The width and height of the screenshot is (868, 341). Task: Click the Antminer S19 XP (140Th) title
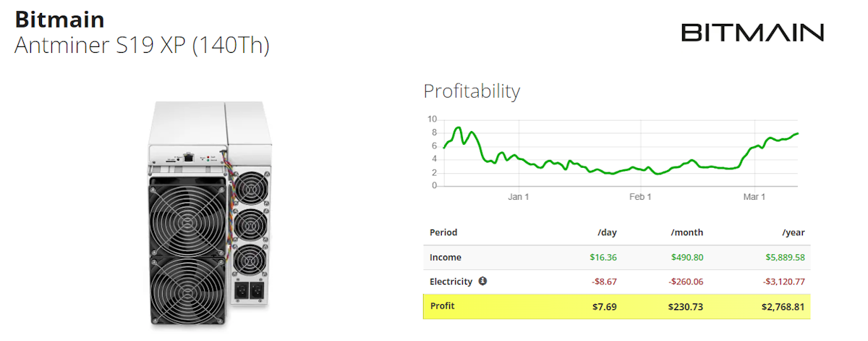pyautogui.click(x=142, y=46)
